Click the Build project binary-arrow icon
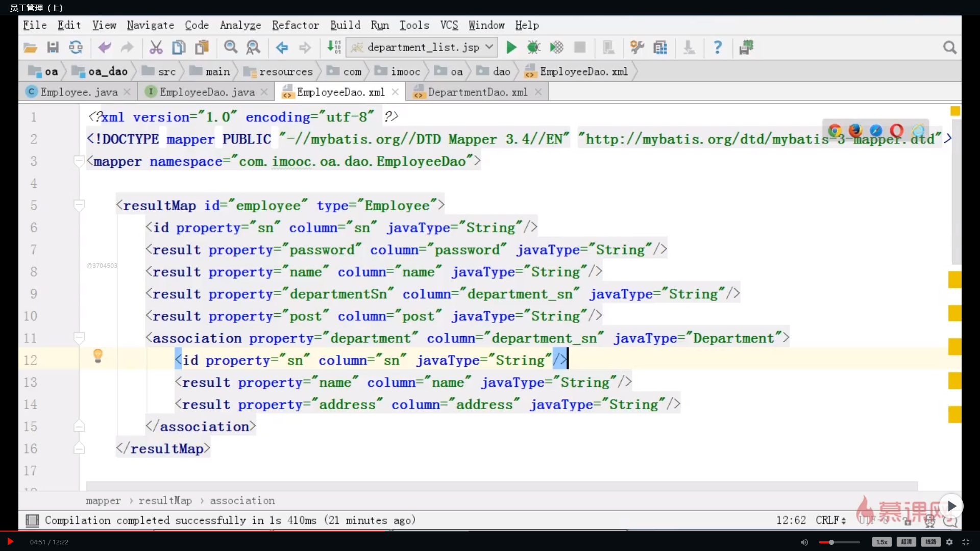980x551 pixels. [x=334, y=47]
